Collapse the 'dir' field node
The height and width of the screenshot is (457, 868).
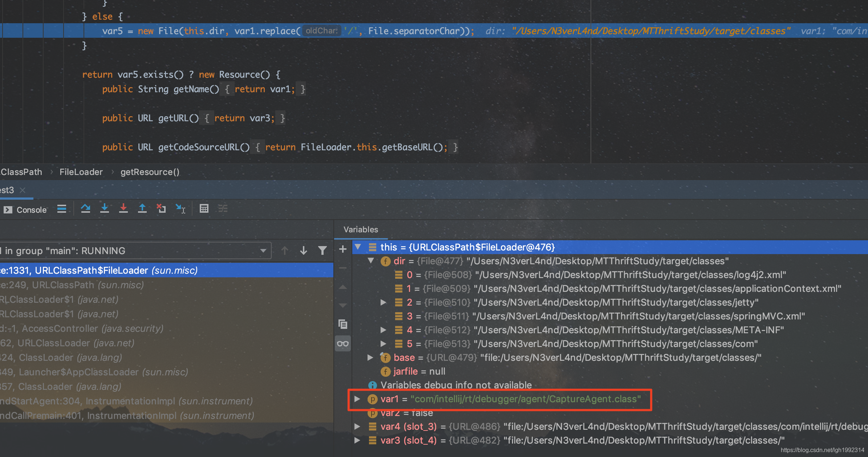pyautogui.click(x=371, y=261)
